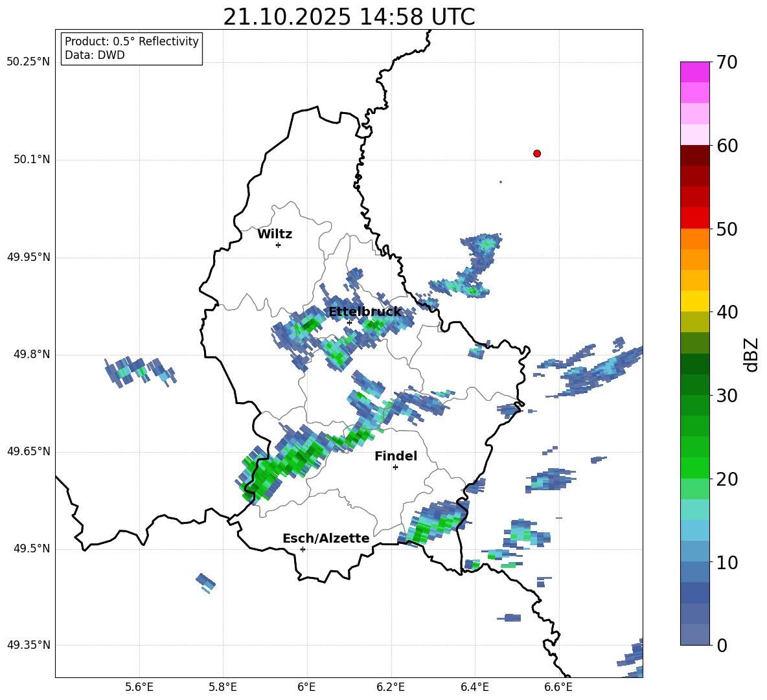The image size is (767, 700).
Task: Click the 20 tick on the colorbar
Action: (727, 479)
